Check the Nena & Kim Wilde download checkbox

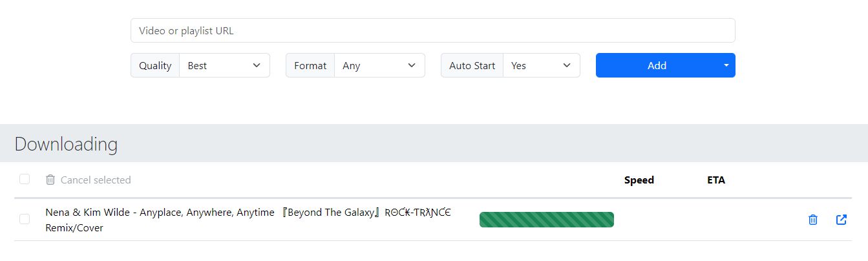25,220
